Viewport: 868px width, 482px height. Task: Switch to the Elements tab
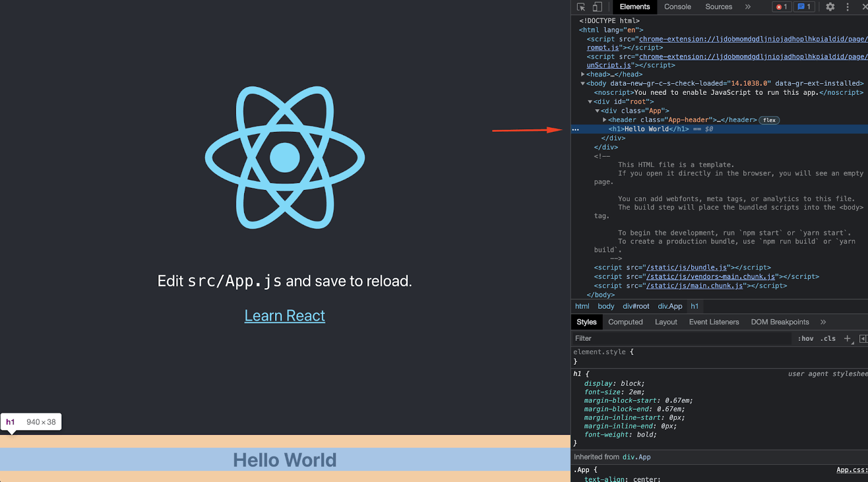click(x=635, y=7)
